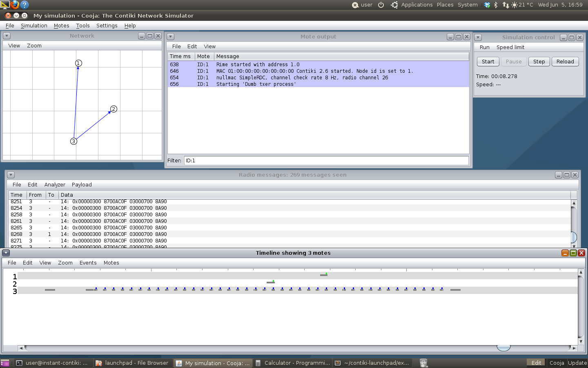This screenshot has height=368, width=588.
Task: Open the Firefox launcher in top panel
Action: click(x=15, y=4)
